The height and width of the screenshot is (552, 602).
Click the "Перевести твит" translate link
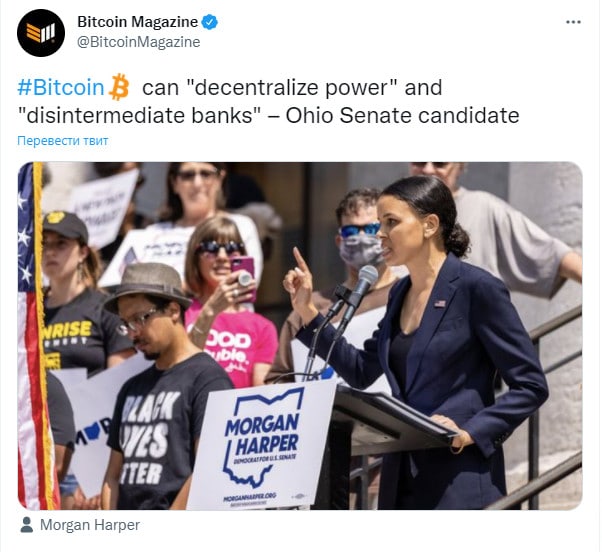pyautogui.click(x=63, y=141)
